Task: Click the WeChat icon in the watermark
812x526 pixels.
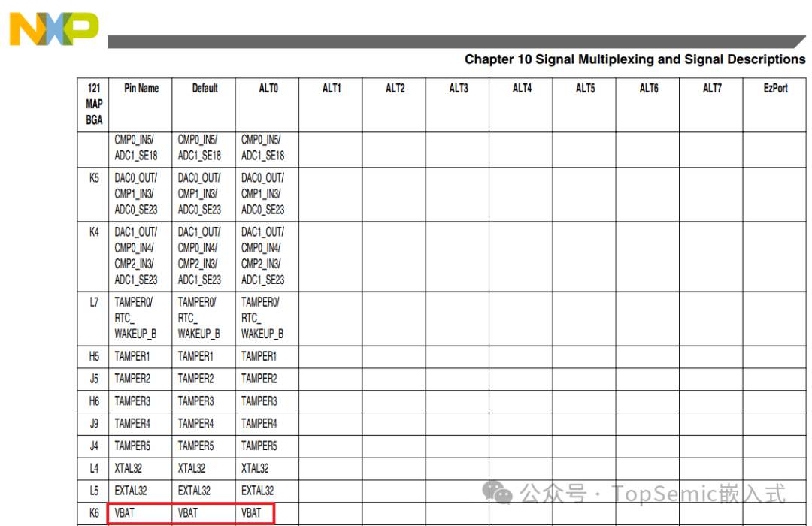Action: (x=498, y=493)
